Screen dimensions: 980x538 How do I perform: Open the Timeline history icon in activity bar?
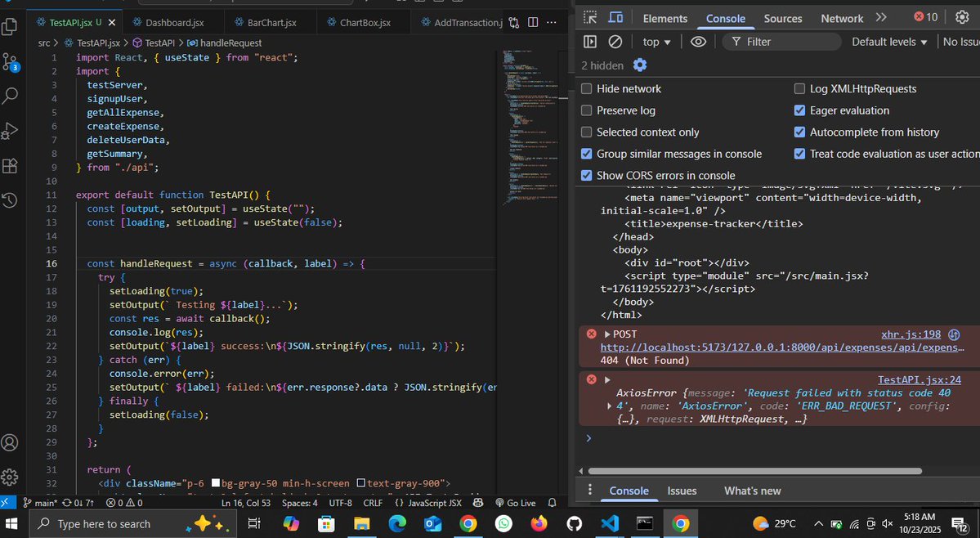(9, 200)
